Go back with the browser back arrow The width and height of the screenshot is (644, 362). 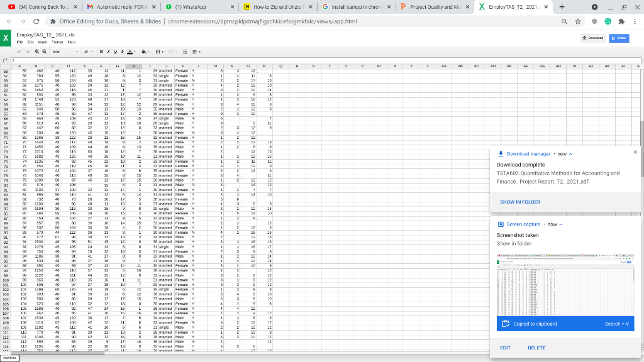9,21
